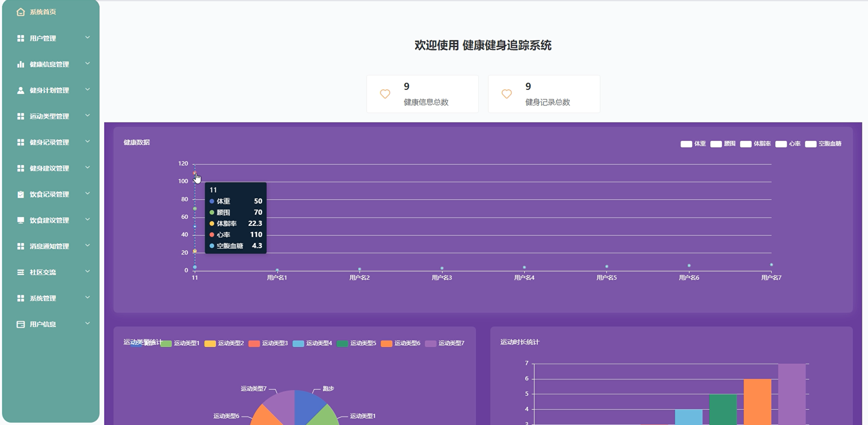Click the orange bar reaching 6
868x425 pixels.
pos(758,402)
